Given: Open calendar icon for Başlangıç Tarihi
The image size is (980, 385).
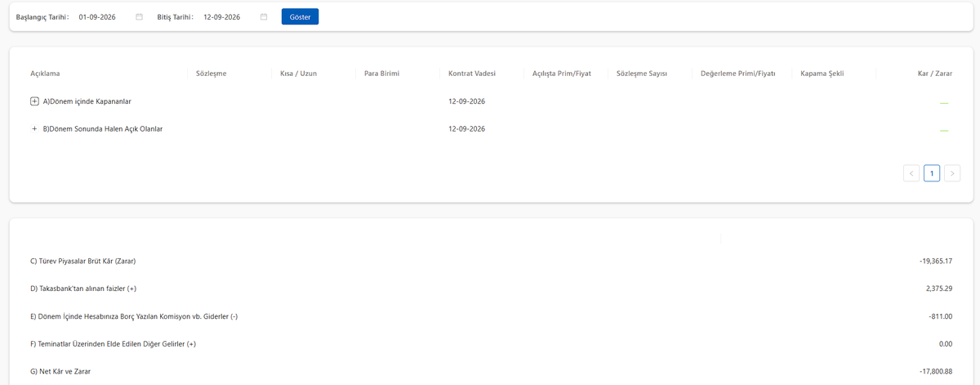Looking at the screenshot, I should pos(140,16).
